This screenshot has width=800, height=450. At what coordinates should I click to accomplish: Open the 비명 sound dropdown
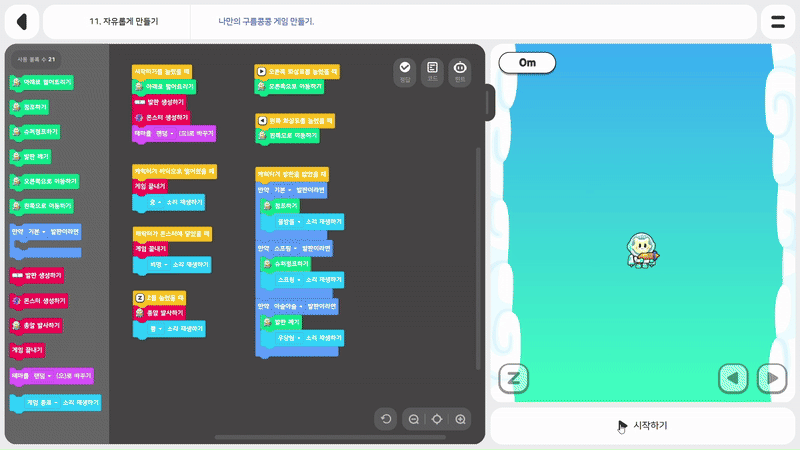pyautogui.click(x=159, y=265)
